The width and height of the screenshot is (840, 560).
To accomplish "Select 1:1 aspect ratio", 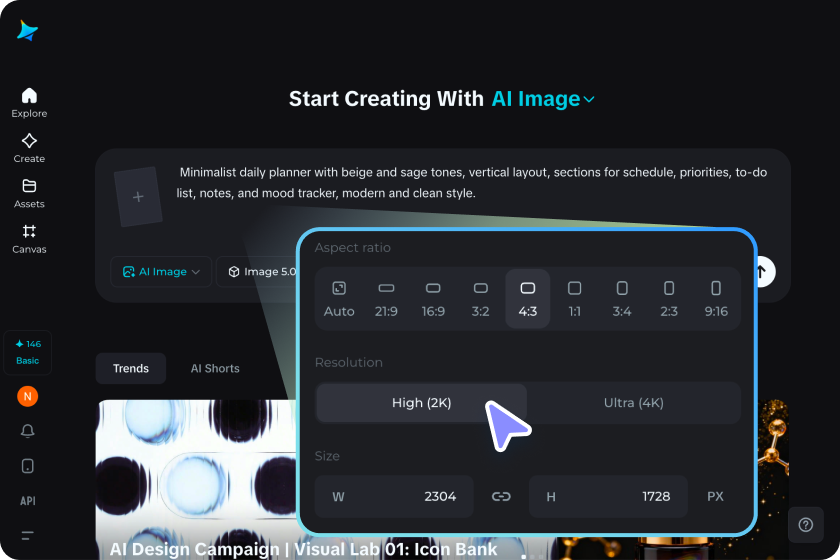I will [574, 299].
